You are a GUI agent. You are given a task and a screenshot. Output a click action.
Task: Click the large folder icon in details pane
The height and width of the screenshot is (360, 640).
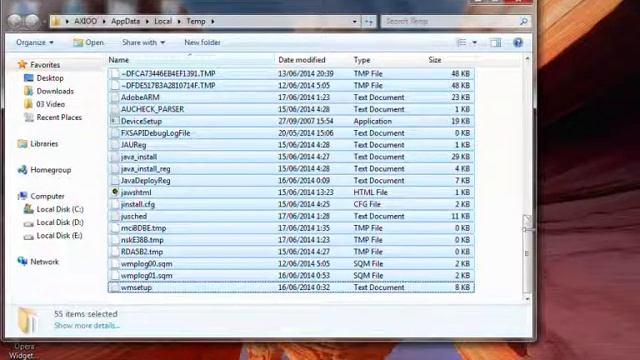pyautogui.click(x=28, y=320)
